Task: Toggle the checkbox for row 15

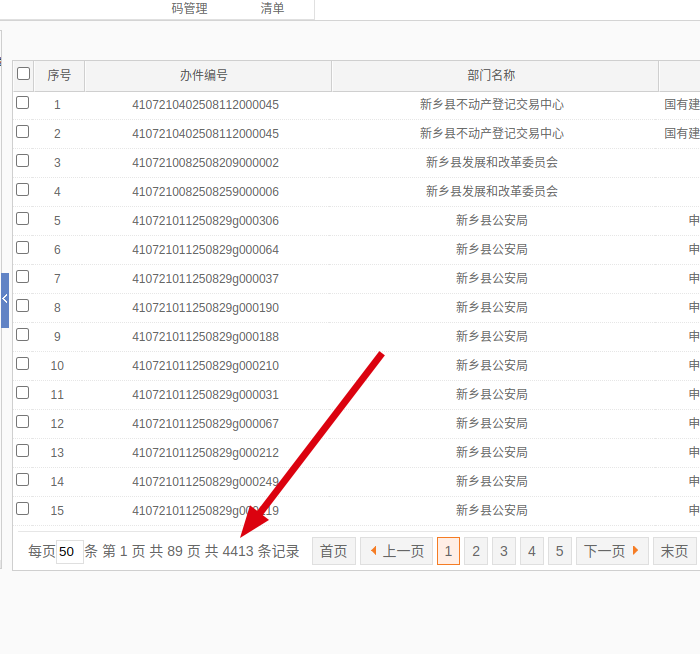Action: pyautogui.click(x=23, y=509)
